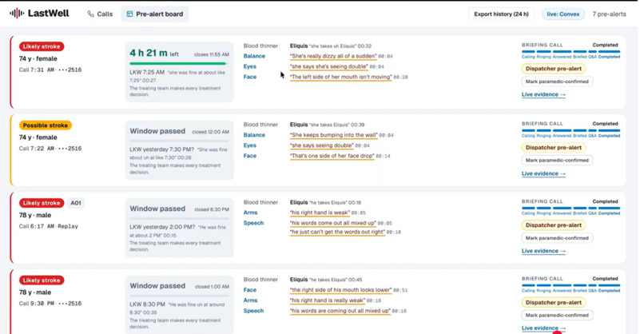The height and width of the screenshot is (334, 644).
Task: Click the Possible stroke badge
Action: click(x=46, y=125)
